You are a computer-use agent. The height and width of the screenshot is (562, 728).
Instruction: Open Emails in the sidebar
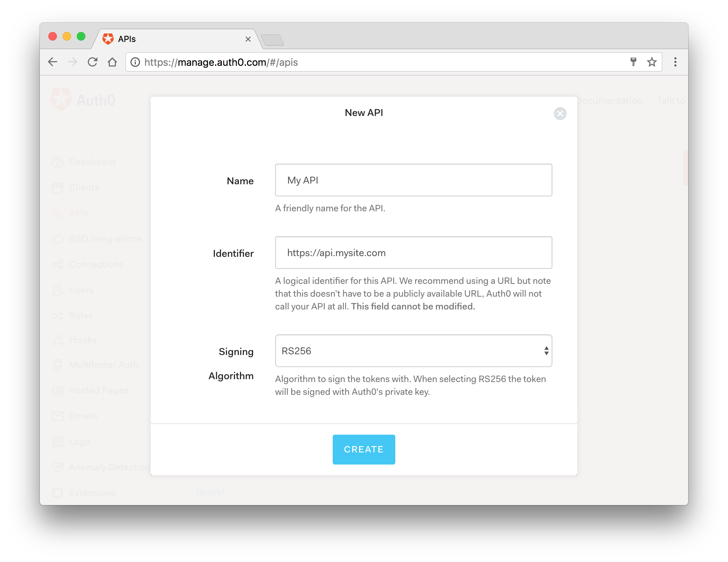click(75, 416)
